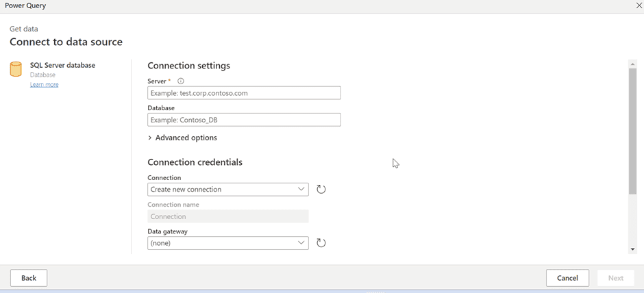Click the vertical scrollbar thumb
644x293 pixels.
(632, 131)
